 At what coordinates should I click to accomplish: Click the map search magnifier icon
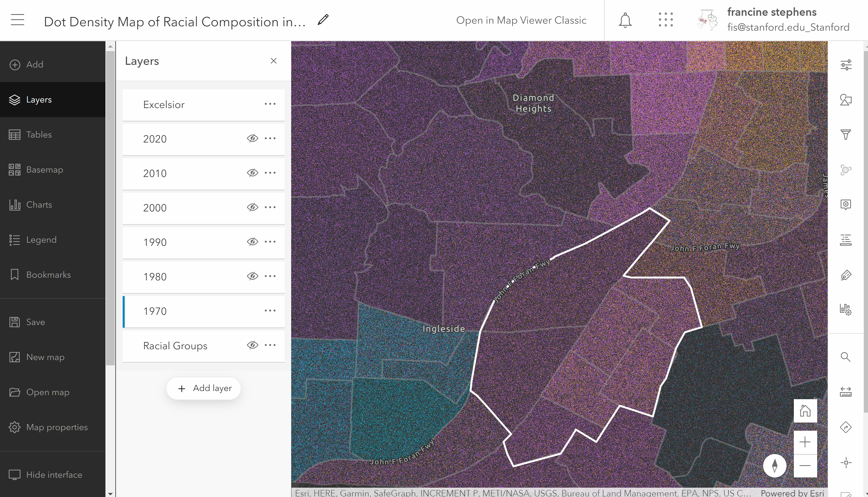(846, 357)
